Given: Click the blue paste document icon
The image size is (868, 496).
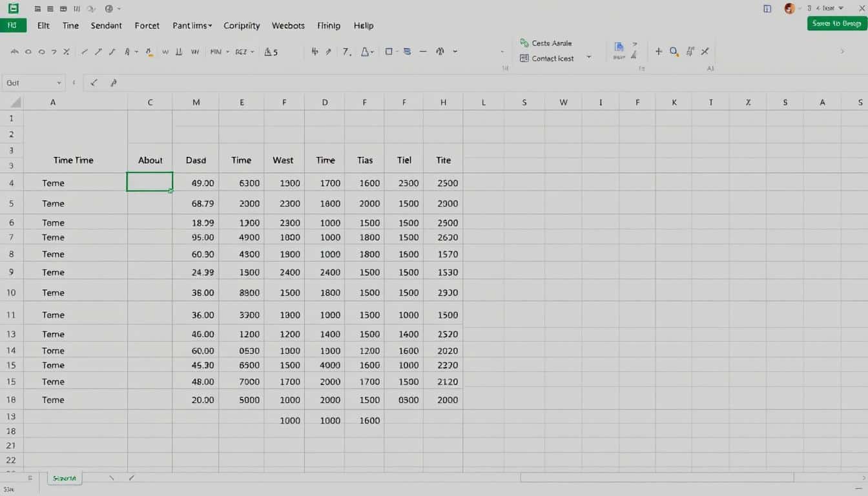Looking at the screenshot, I should coord(619,47).
